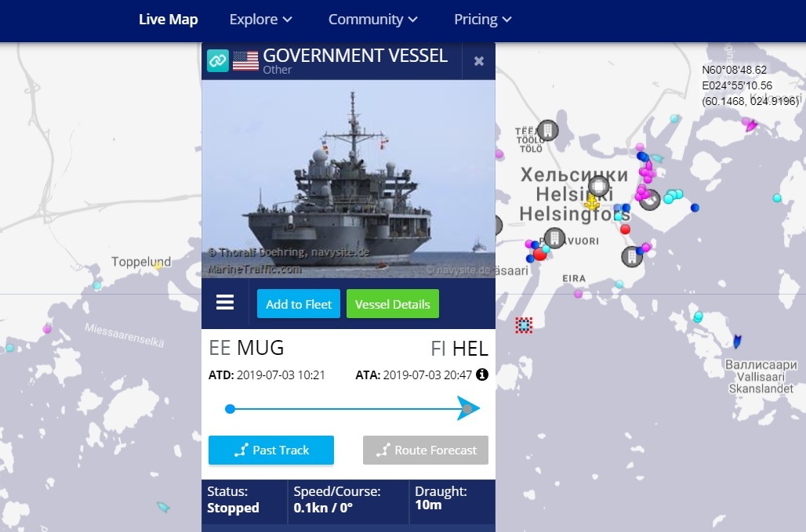
Task: Close the Government Vessel info panel
Action: tap(479, 61)
